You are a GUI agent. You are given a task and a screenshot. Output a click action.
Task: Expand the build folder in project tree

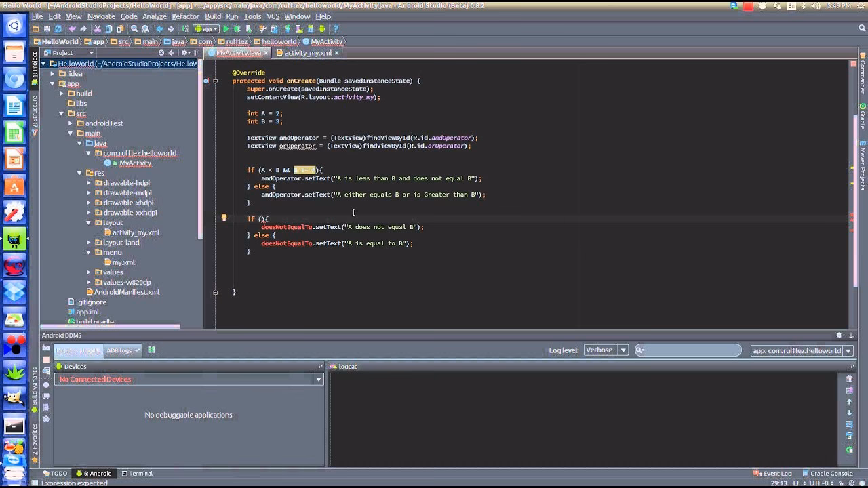click(60, 93)
